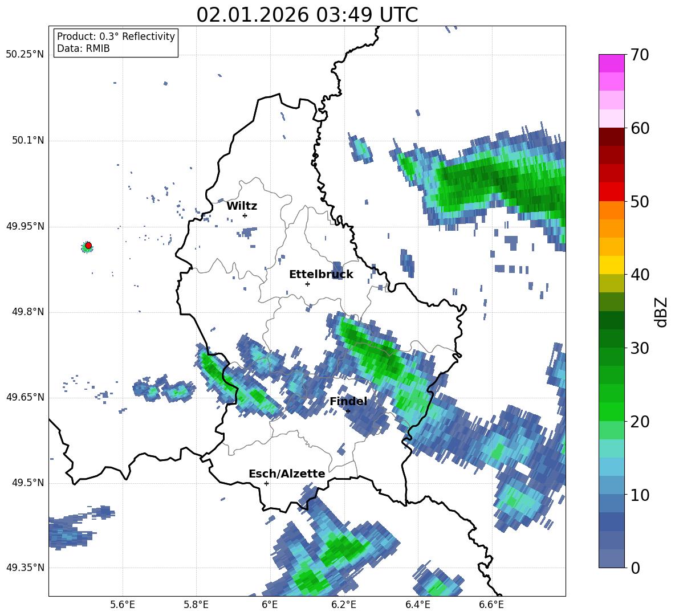Click the Esch/Alzette map label
Image resolution: width=675 pixels, height=616 pixels.
tap(287, 474)
